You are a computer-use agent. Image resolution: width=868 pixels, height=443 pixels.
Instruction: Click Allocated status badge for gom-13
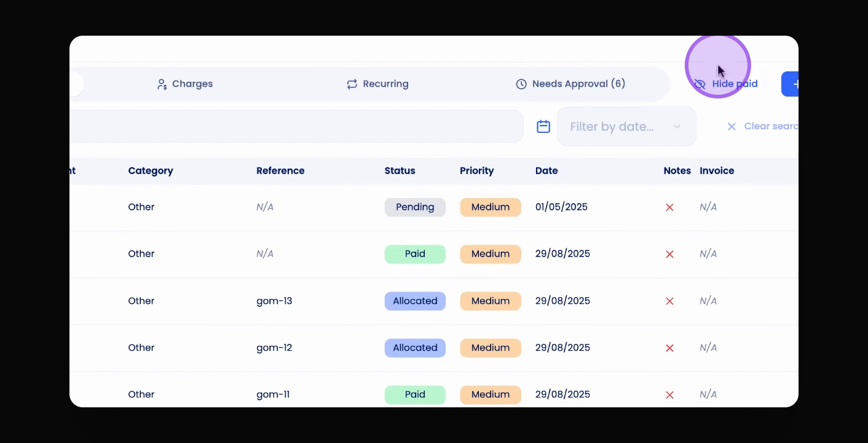pyautogui.click(x=415, y=301)
